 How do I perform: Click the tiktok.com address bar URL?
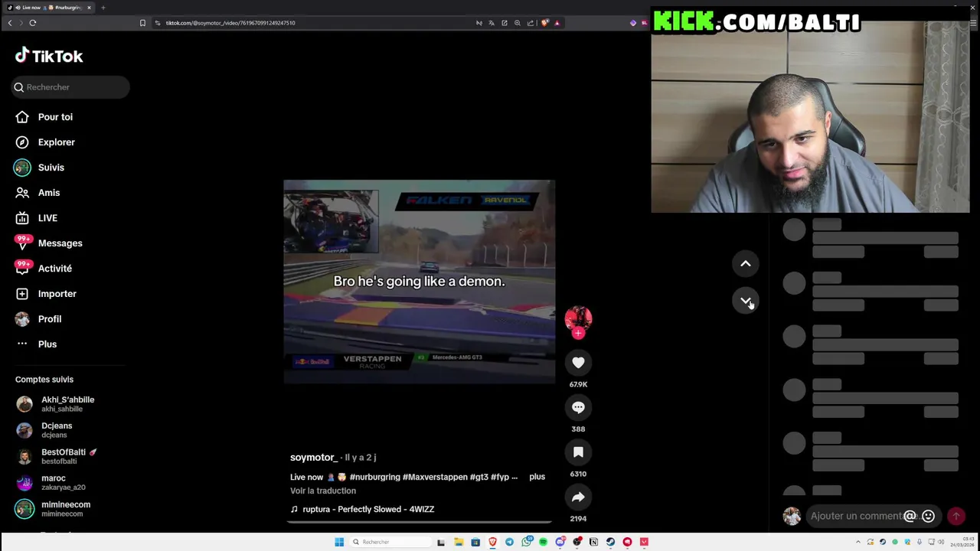click(x=230, y=23)
